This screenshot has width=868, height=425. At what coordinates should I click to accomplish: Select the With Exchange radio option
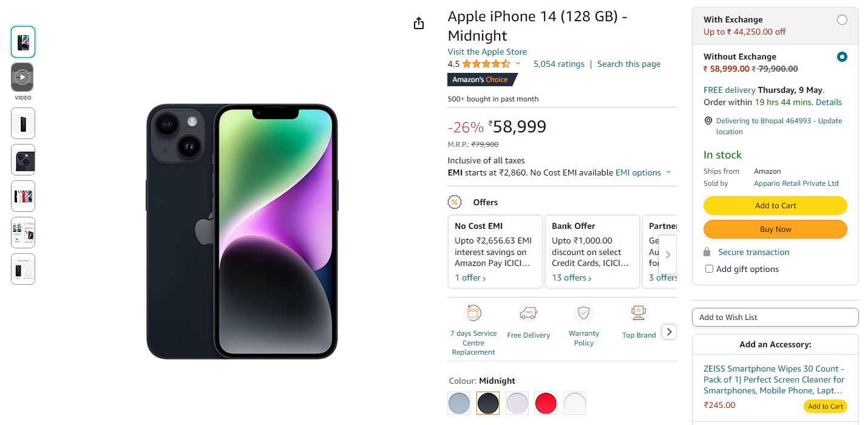pyautogui.click(x=842, y=20)
